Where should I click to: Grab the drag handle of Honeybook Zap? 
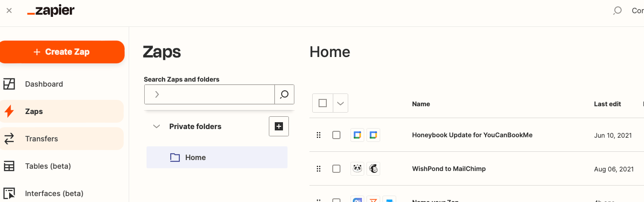point(319,135)
